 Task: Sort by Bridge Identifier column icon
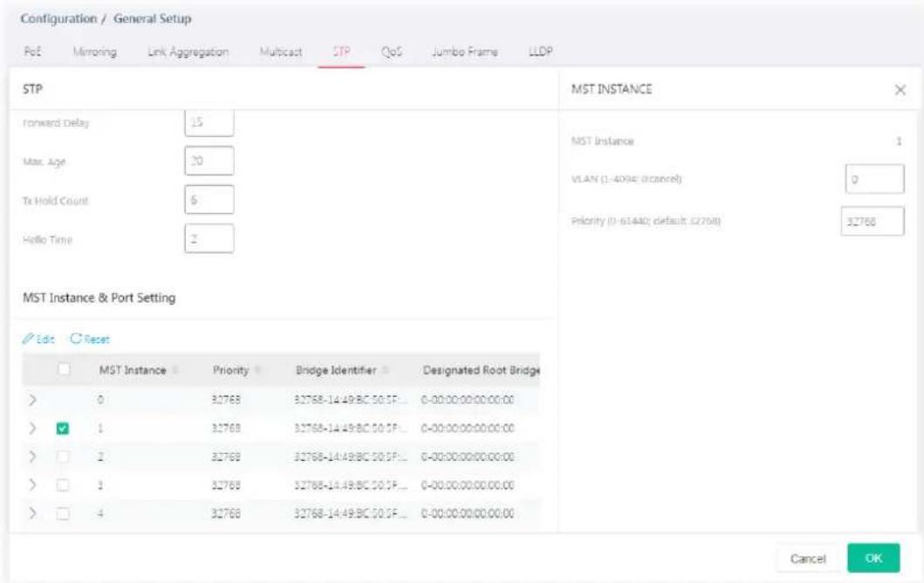386,370
